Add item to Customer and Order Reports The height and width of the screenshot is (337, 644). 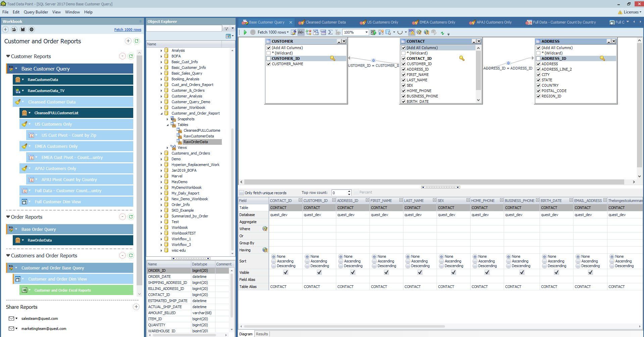click(x=128, y=41)
